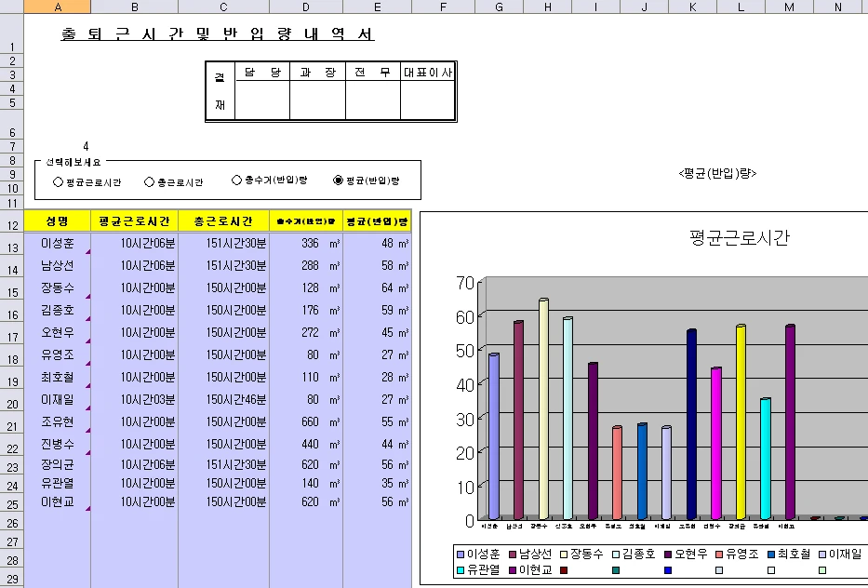The image size is (868, 588).
Task: Click the 담당 approval box cell
Action: pyautogui.click(x=262, y=72)
